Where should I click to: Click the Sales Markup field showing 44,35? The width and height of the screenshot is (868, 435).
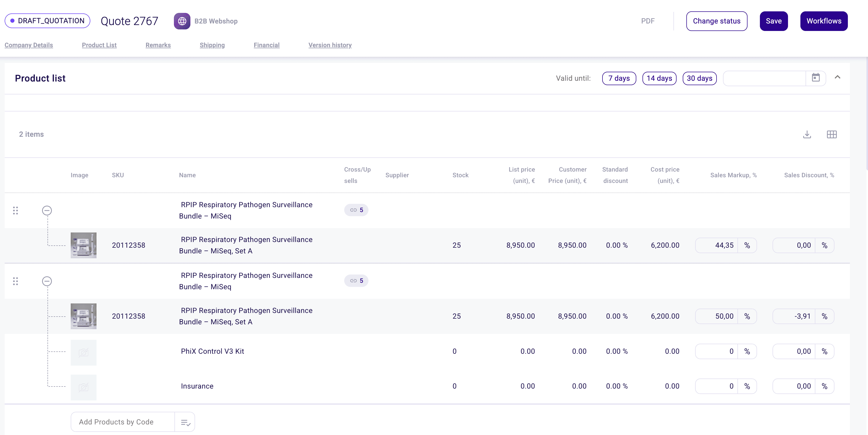(x=725, y=245)
